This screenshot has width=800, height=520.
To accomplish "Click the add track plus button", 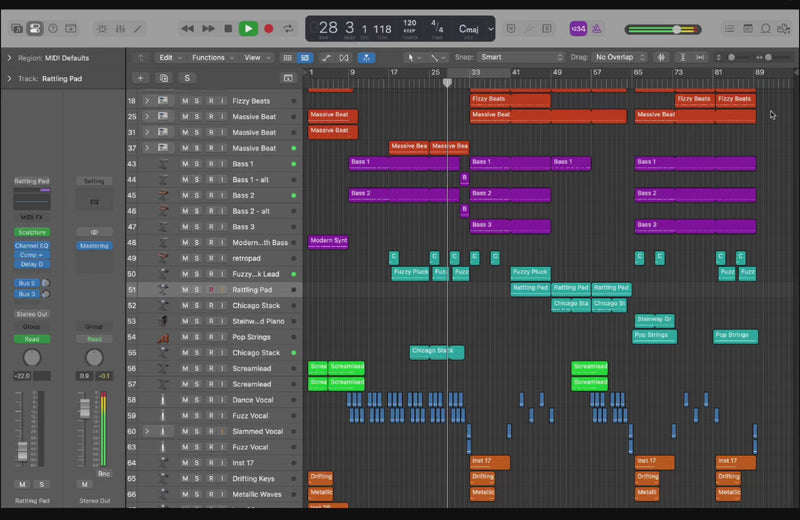I will [140, 78].
